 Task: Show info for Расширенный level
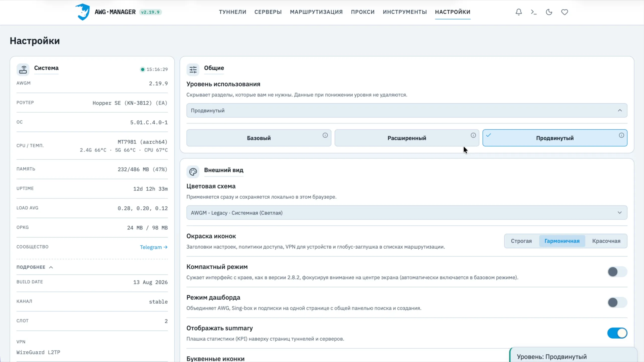(x=473, y=135)
